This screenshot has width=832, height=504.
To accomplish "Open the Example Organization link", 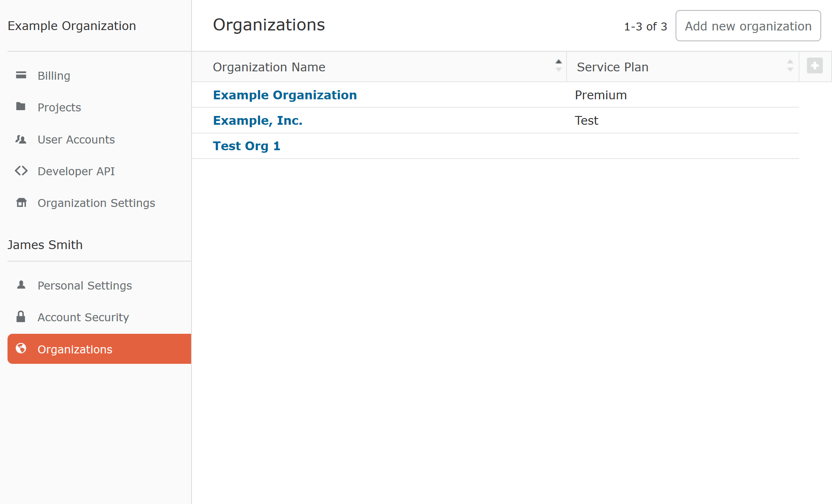I will click(285, 95).
